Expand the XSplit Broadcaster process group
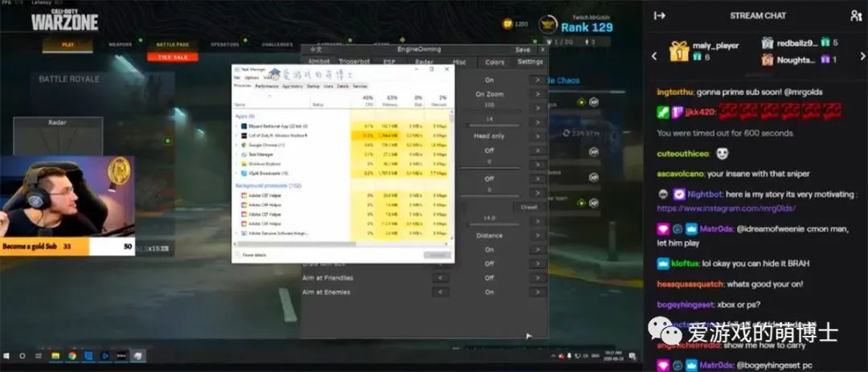This screenshot has width=868, height=372. [x=236, y=174]
